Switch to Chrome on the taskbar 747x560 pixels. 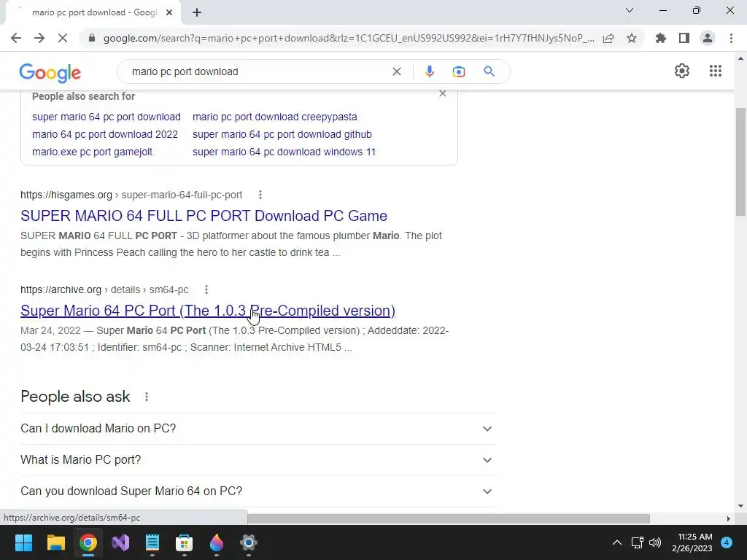(88, 542)
